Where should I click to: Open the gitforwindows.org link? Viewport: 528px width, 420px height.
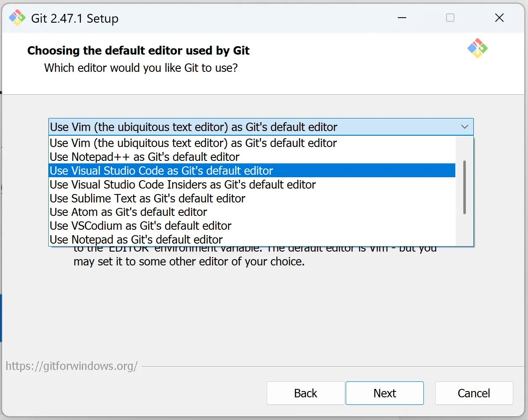point(71,366)
